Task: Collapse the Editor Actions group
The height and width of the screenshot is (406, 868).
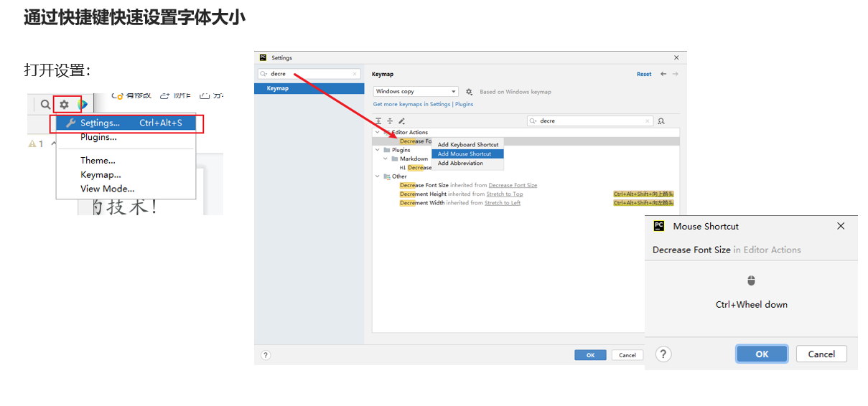Action: pyautogui.click(x=378, y=133)
